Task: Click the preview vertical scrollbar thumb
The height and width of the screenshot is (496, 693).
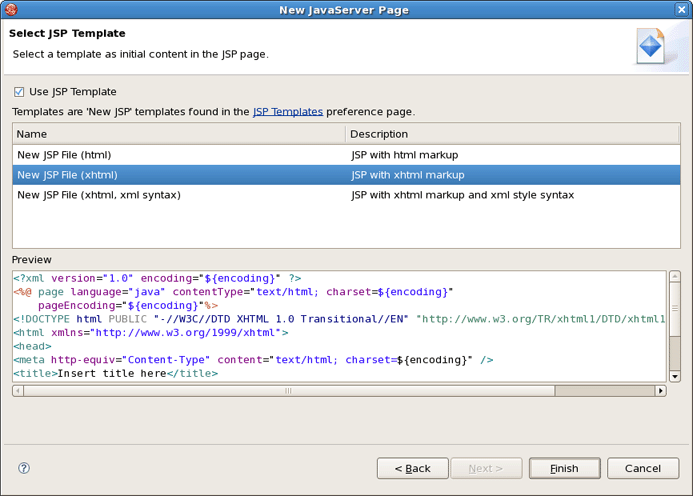Action: 674,309
